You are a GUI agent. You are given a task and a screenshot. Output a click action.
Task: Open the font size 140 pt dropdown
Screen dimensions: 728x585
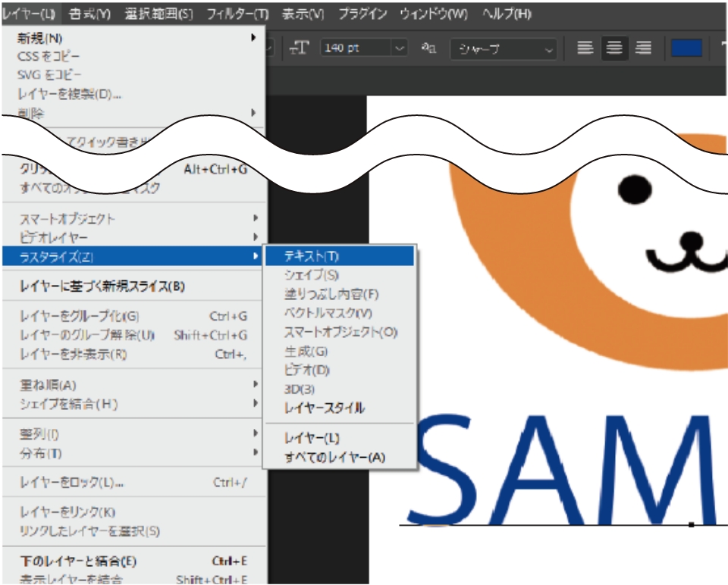399,48
